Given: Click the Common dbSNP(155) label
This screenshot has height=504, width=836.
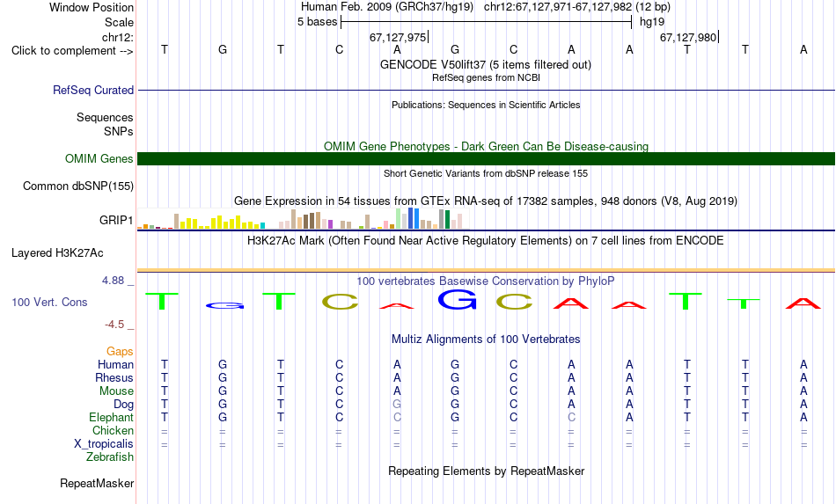Looking at the screenshot, I should click(x=77, y=186).
